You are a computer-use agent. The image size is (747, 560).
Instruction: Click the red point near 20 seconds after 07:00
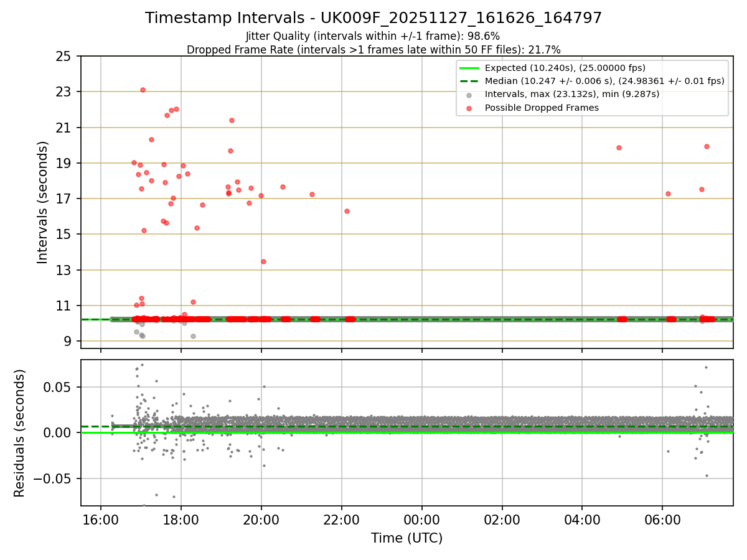click(x=707, y=146)
